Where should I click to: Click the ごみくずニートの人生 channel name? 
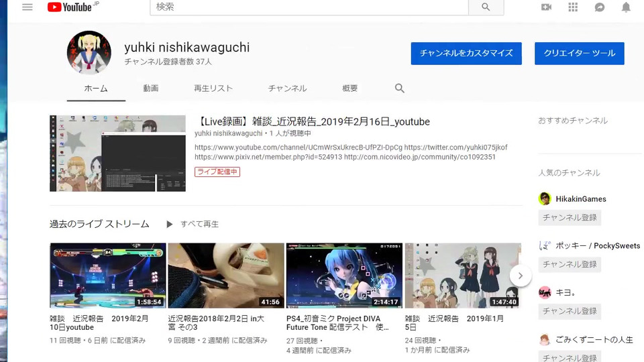(594, 340)
